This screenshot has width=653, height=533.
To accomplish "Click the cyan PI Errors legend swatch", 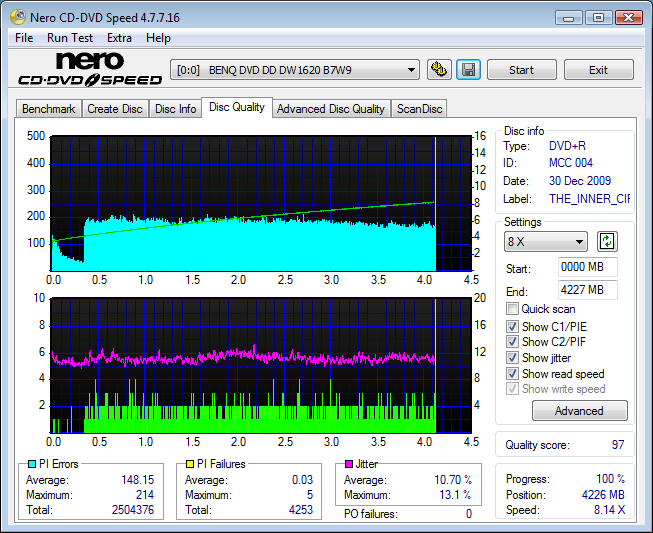I will [x=31, y=464].
